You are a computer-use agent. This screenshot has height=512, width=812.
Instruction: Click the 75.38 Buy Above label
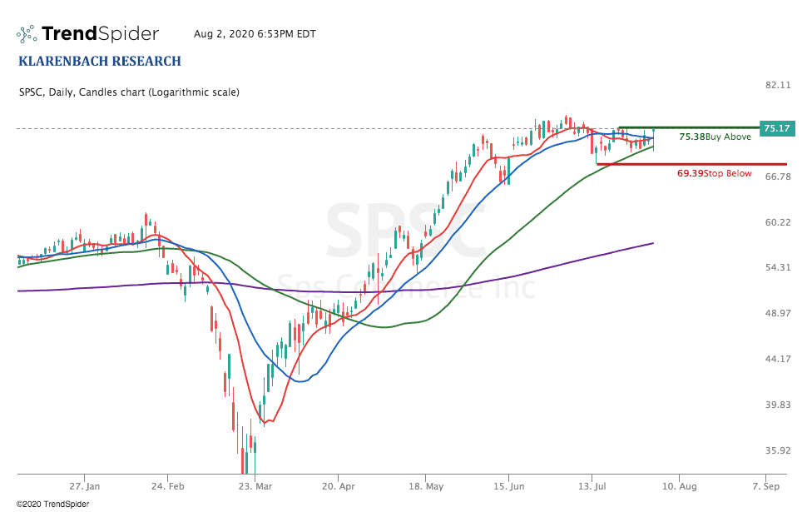point(715,137)
